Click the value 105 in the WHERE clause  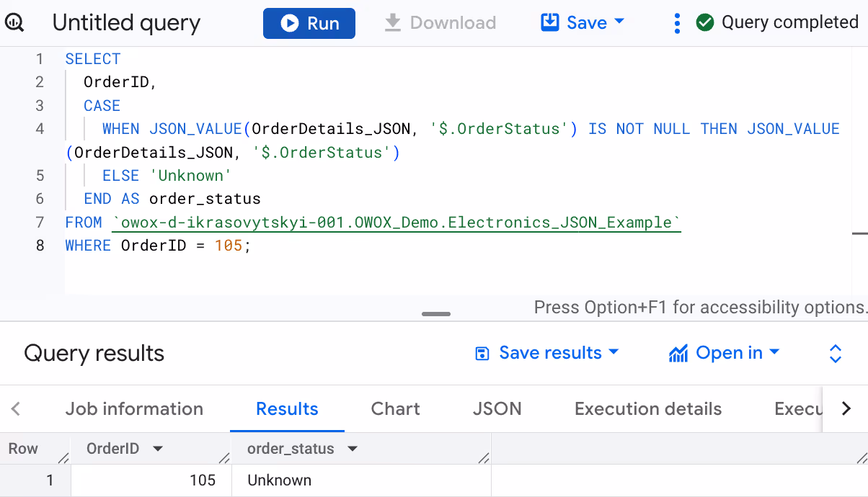[x=229, y=246]
